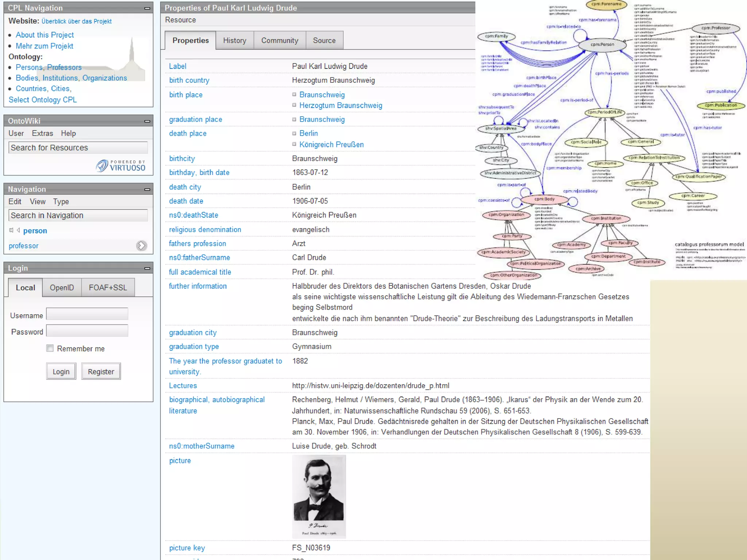Collapse the OntoWiki panel
747x560 pixels.
(147, 121)
